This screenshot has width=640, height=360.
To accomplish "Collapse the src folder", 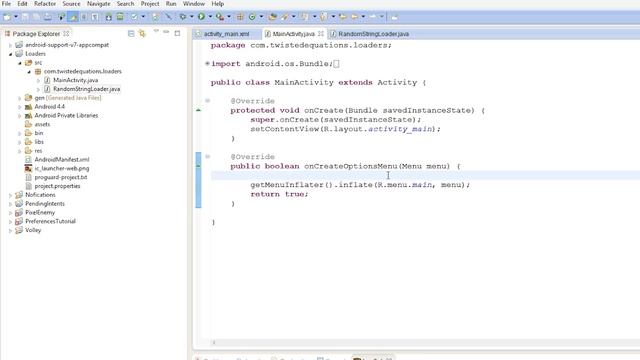I will [x=20, y=63].
